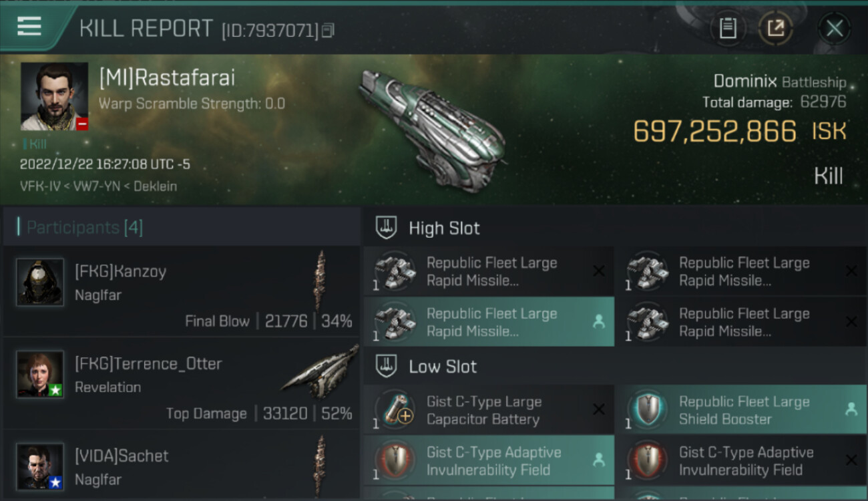This screenshot has height=501, width=868.
Task: Copy the kill report ID
Action: pos(328,31)
